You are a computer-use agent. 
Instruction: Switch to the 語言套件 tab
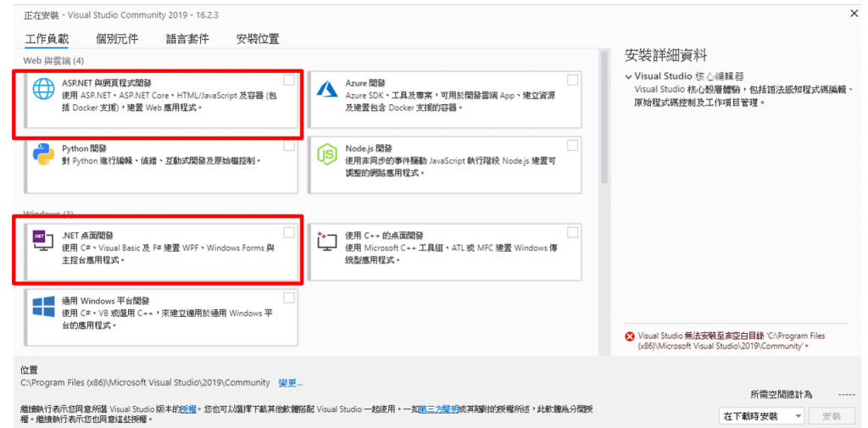pos(187,39)
